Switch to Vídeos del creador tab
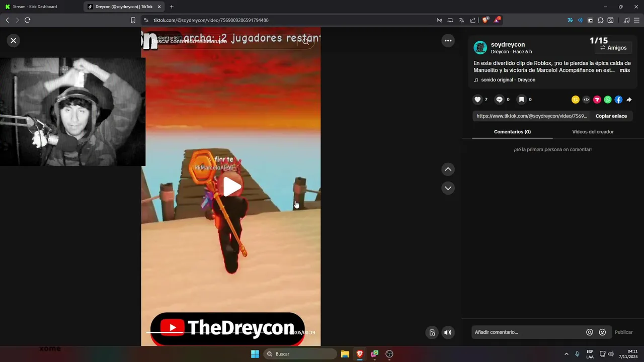This screenshot has height=362, width=644. click(x=593, y=132)
